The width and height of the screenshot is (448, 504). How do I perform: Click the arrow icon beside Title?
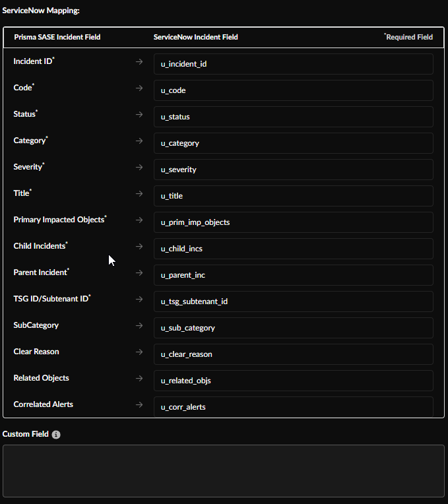tap(139, 193)
